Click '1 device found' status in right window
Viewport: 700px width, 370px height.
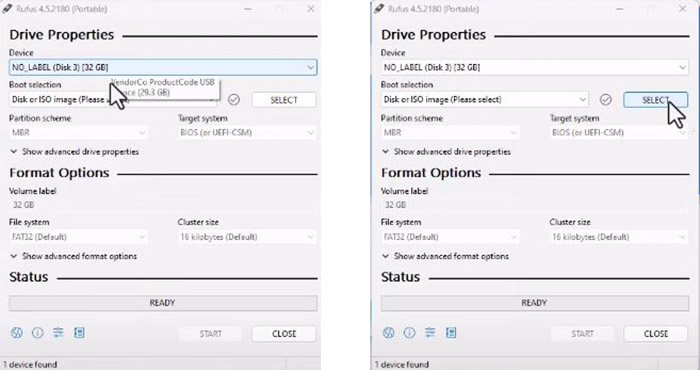401,365
